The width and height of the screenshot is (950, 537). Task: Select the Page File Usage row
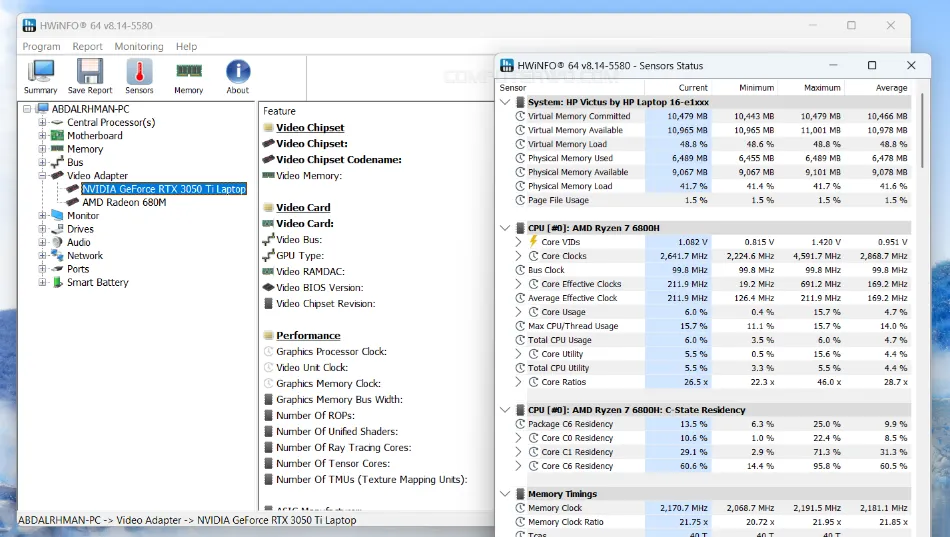pos(712,200)
